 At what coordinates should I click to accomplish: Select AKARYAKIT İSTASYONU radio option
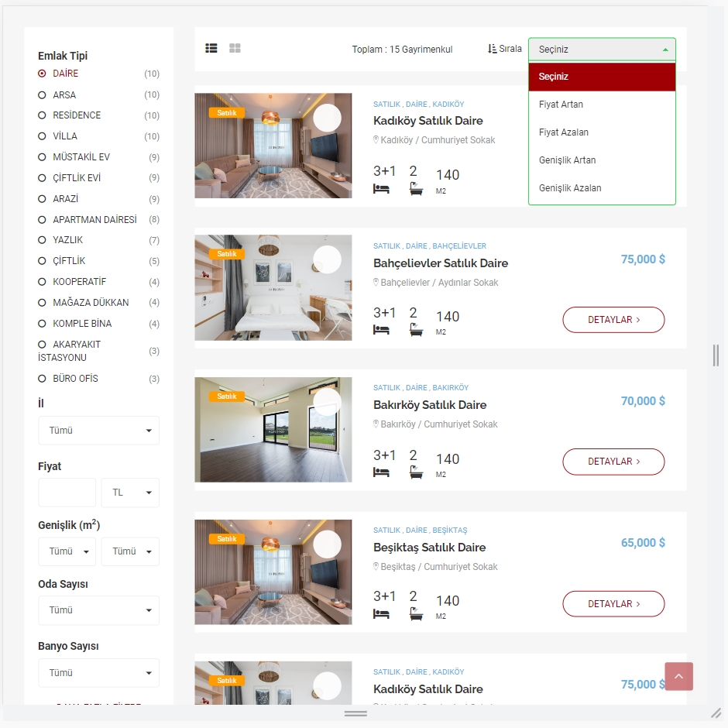[x=42, y=345]
